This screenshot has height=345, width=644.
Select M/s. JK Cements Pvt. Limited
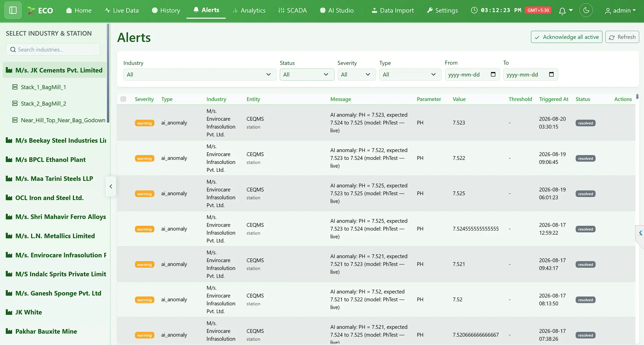point(54,70)
